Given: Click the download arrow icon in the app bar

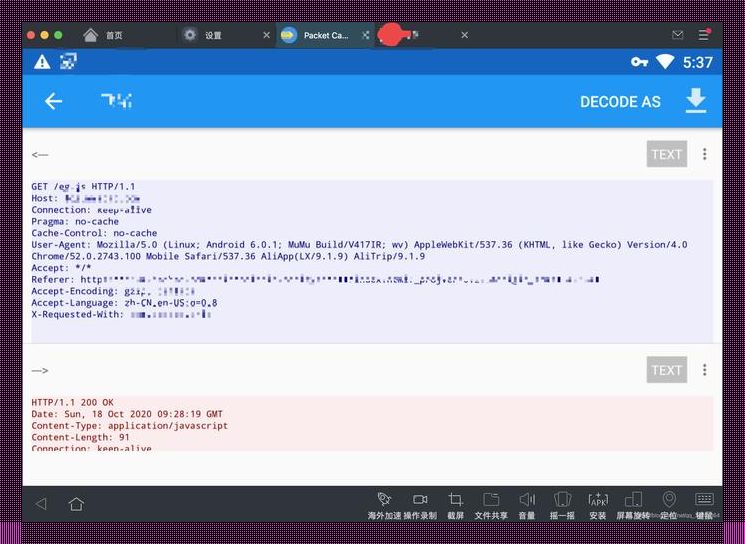Looking at the screenshot, I should click(696, 101).
